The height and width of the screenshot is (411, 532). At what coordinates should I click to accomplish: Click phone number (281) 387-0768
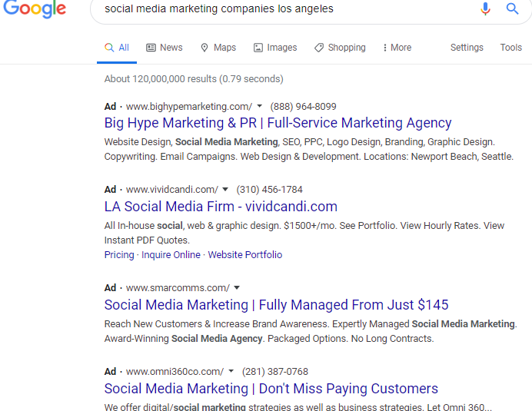point(275,372)
